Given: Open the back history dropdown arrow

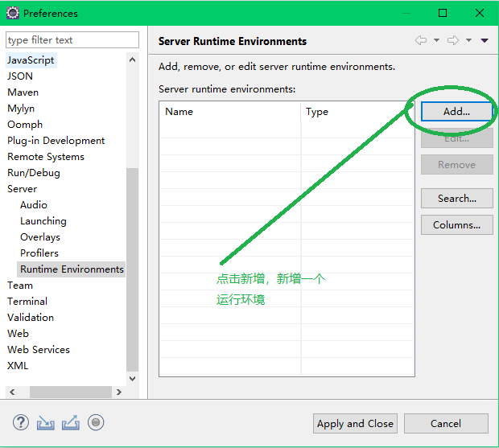Looking at the screenshot, I should click(436, 40).
